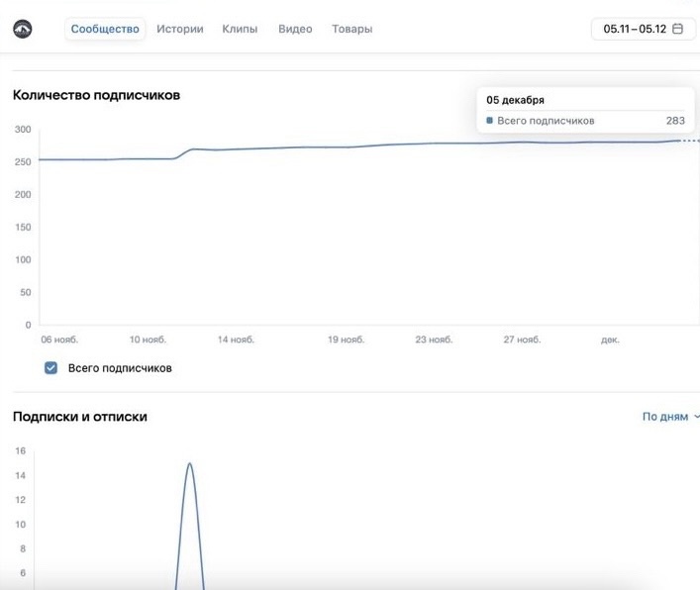The height and width of the screenshot is (590, 700).
Task: Switch to the Истории tab
Action: [180, 29]
